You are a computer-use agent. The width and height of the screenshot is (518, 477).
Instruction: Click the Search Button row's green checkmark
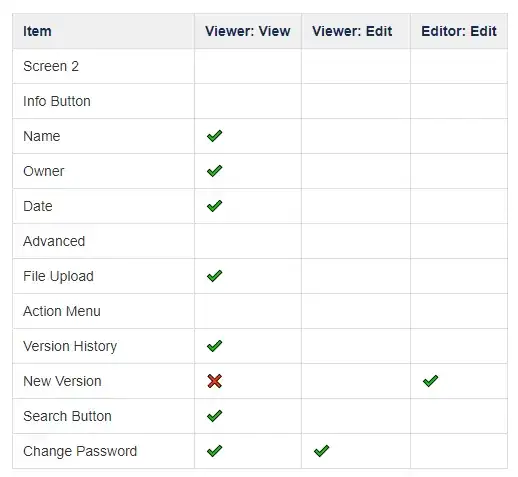214,416
